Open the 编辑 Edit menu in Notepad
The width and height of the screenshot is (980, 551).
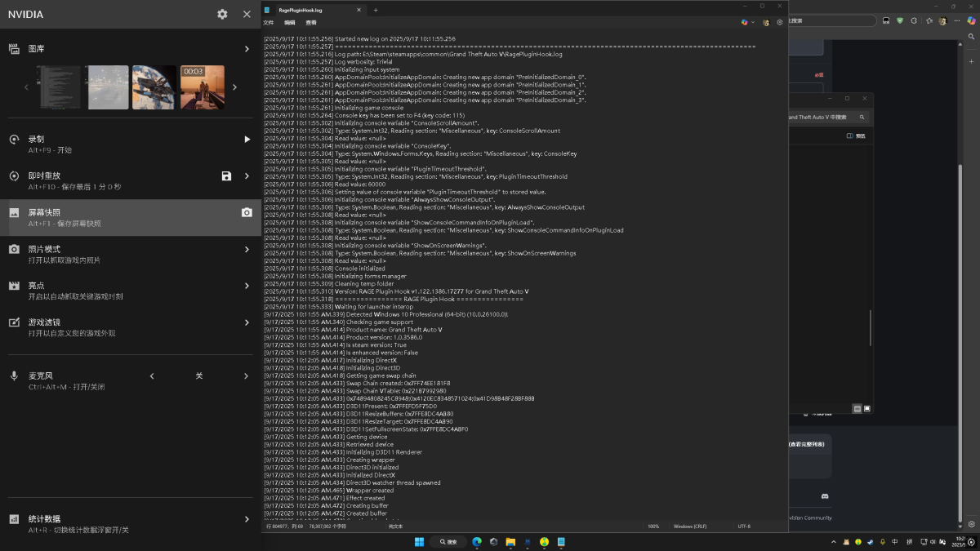290,22
